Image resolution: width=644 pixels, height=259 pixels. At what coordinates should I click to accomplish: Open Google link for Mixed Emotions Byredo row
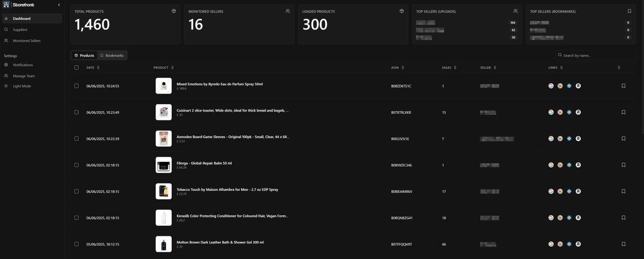551,86
